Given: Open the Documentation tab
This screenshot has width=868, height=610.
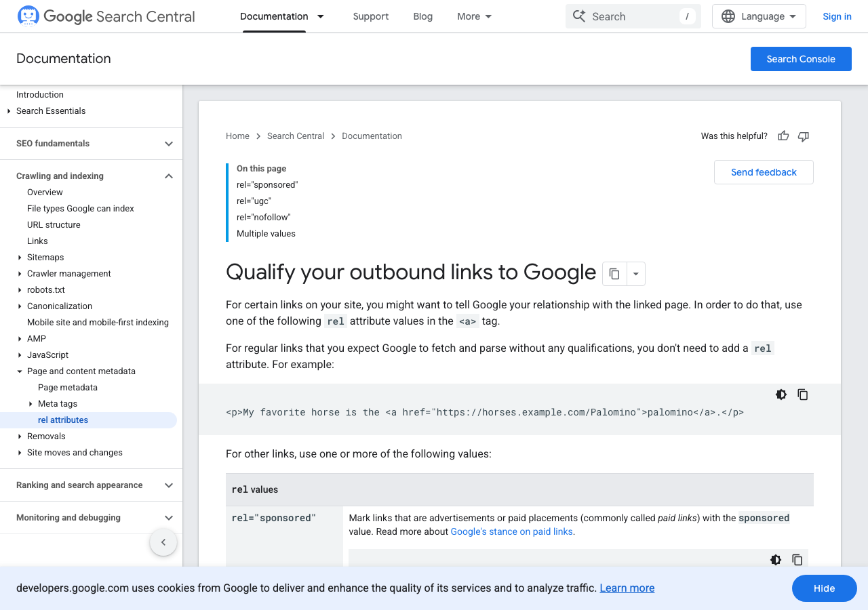Looking at the screenshot, I should pos(274,16).
